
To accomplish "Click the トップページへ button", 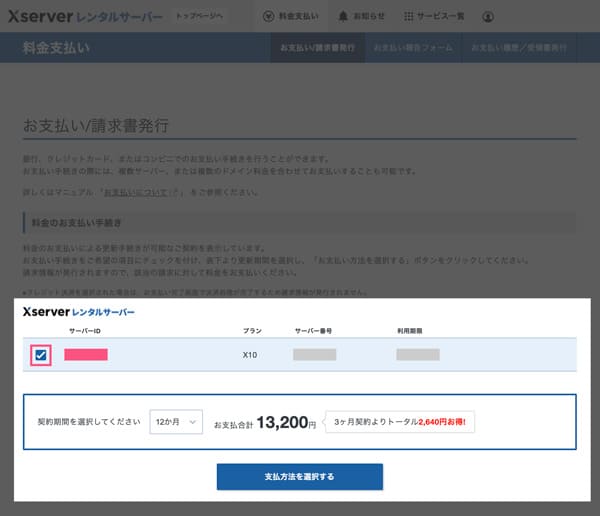I will coord(200,17).
